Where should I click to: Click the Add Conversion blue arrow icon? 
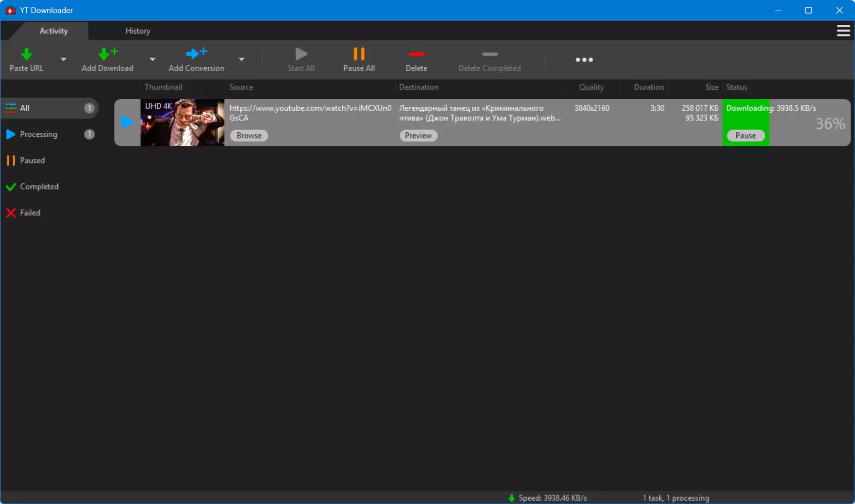point(196,53)
